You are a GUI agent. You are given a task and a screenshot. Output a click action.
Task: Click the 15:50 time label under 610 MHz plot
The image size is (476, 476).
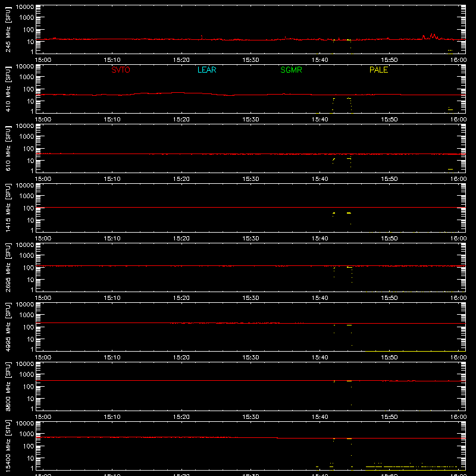coord(389,179)
